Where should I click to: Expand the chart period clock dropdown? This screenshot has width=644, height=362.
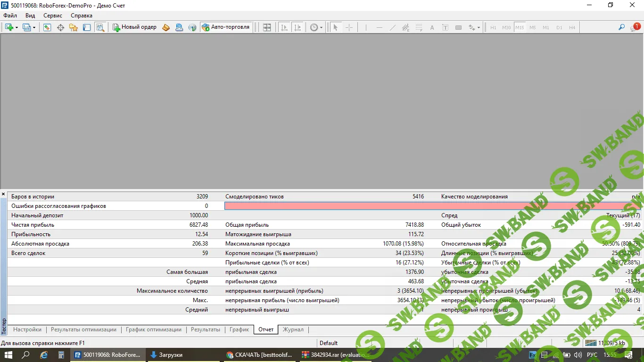point(321,28)
